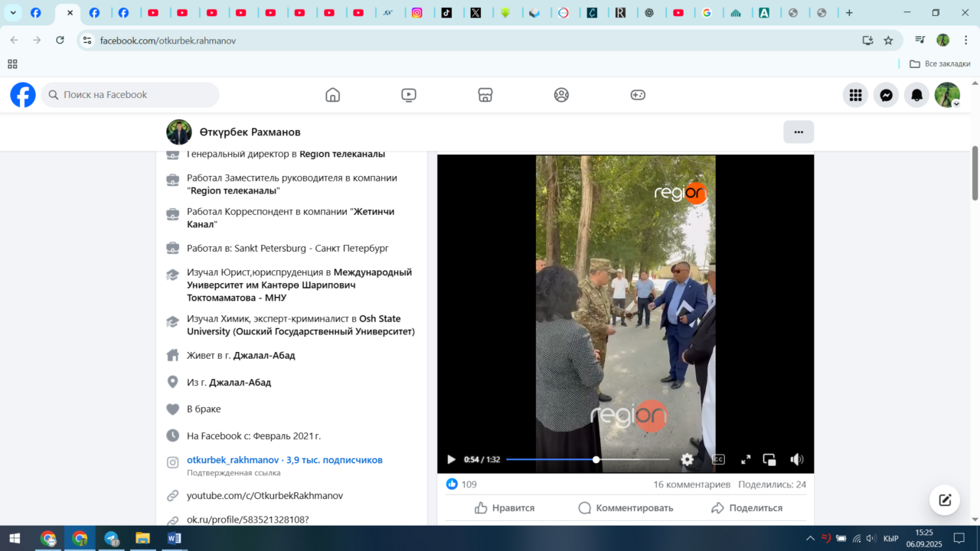Toggle picture-in-picture mode for video
This screenshot has height=551, width=980.
(769, 459)
